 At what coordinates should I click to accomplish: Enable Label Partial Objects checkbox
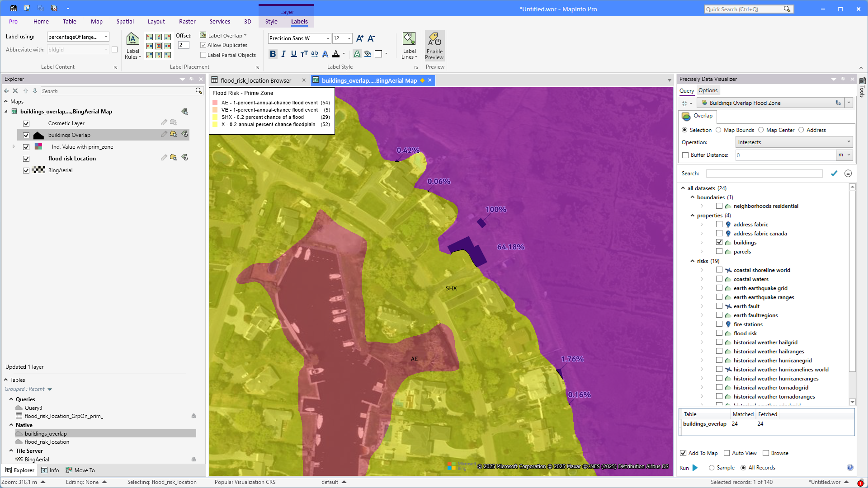click(x=203, y=55)
